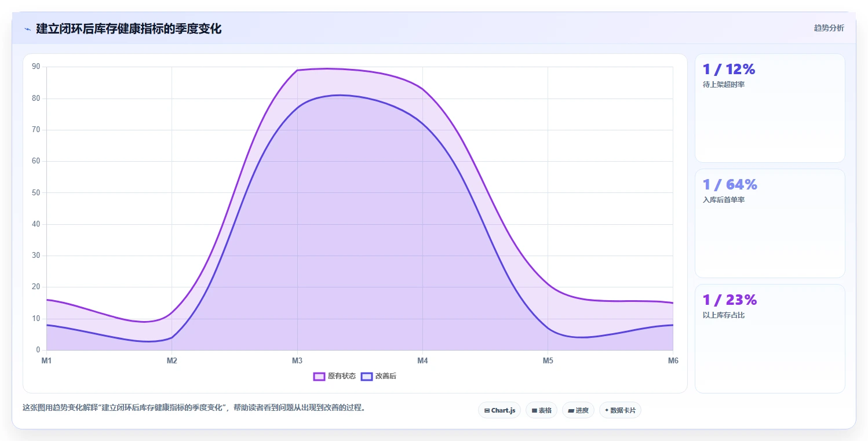Open the 待上架超时率 stat card
The height and width of the screenshot is (441, 868).
(769, 108)
